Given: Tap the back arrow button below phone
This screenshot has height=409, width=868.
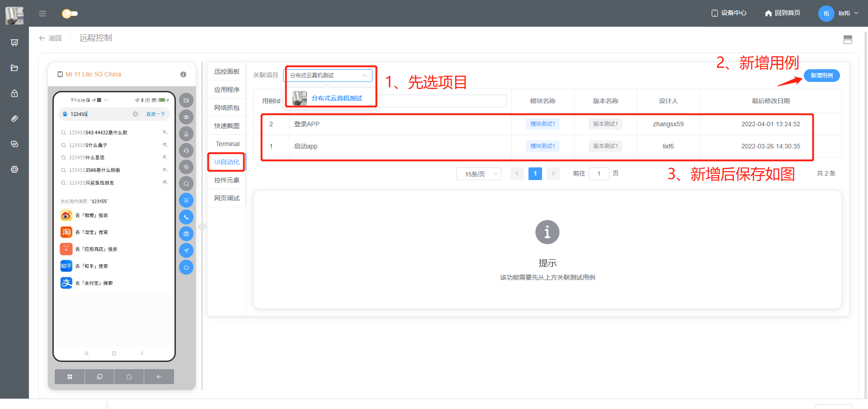Looking at the screenshot, I should click(159, 376).
